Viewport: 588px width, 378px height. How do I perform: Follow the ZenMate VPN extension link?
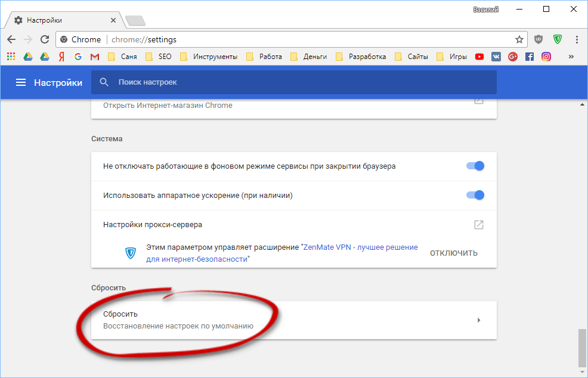point(360,247)
